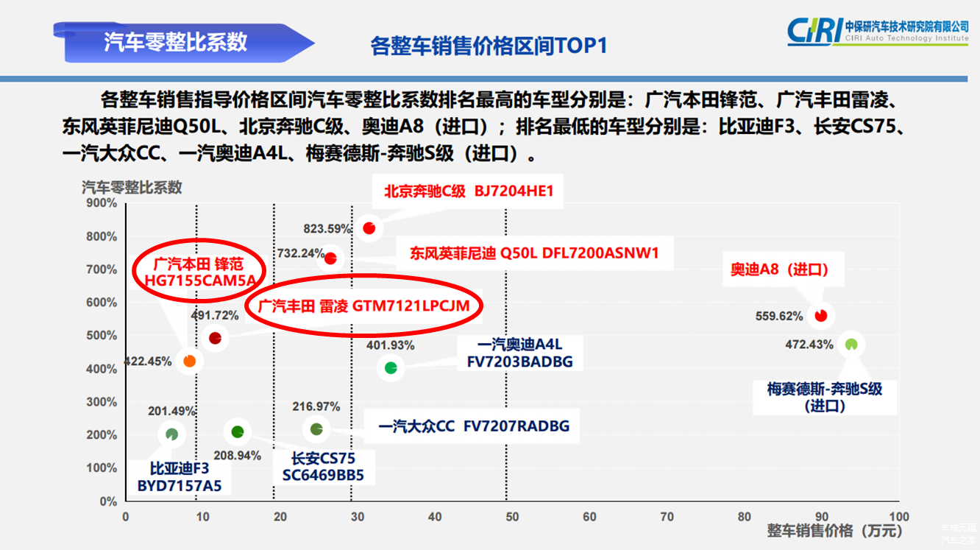Select the x-axis title 整车销售价格（万元）

tap(834, 530)
